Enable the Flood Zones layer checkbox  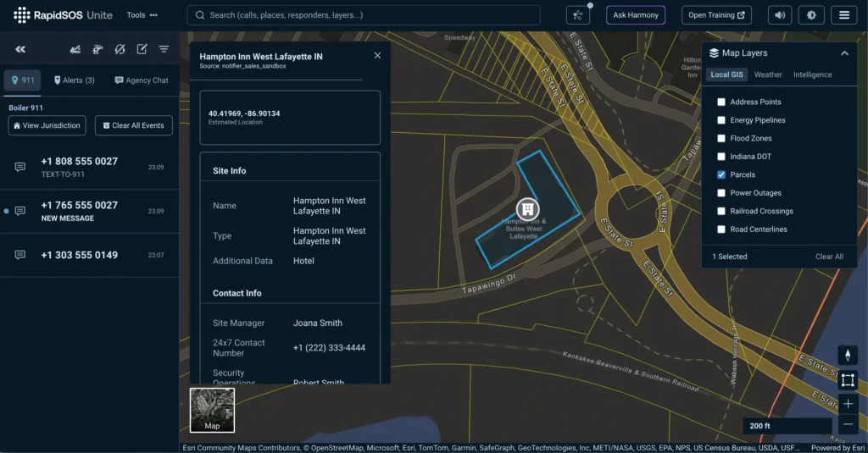pyautogui.click(x=721, y=138)
